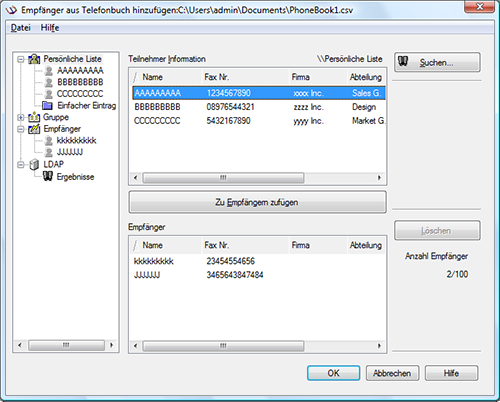Image resolution: width=500 pixels, height=402 pixels.
Task: Click the Empfänger list horizontal scrollbar thumb
Action: pos(223,346)
